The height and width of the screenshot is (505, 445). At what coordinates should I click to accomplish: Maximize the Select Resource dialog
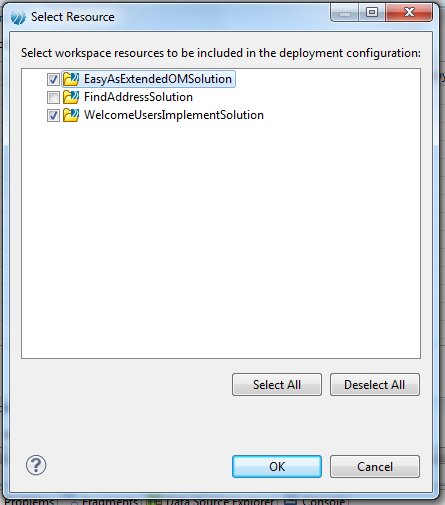pyautogui.click(x=372, y=13)
